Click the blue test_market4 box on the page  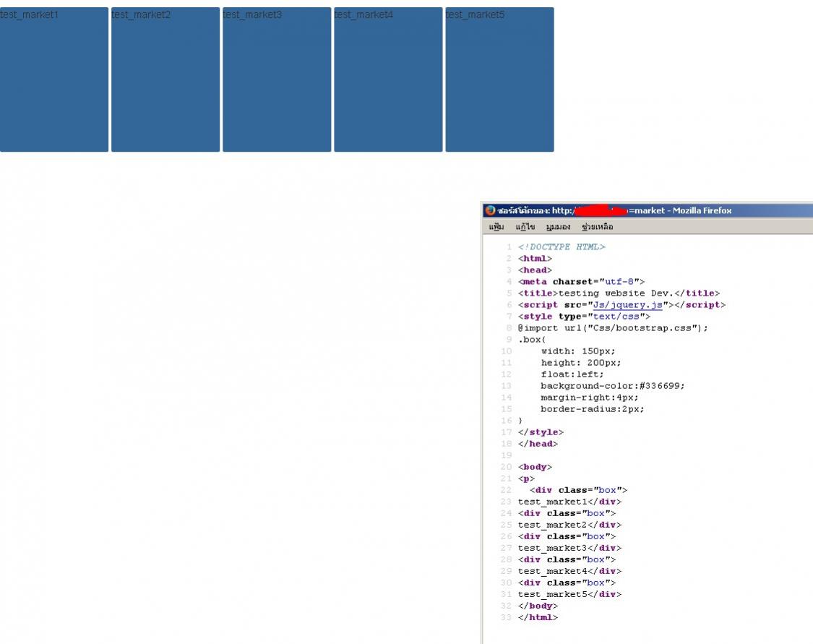[x=388, y=80]
